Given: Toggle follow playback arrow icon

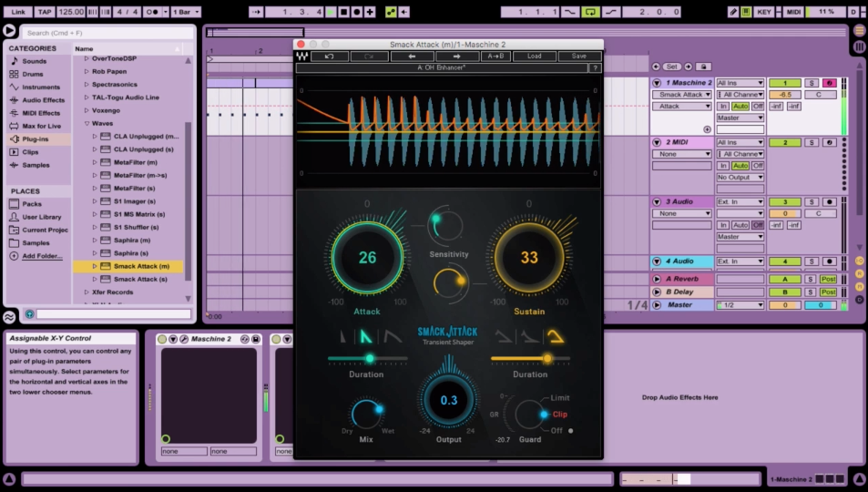Looking at the screenshot, I should pos(255,12).
